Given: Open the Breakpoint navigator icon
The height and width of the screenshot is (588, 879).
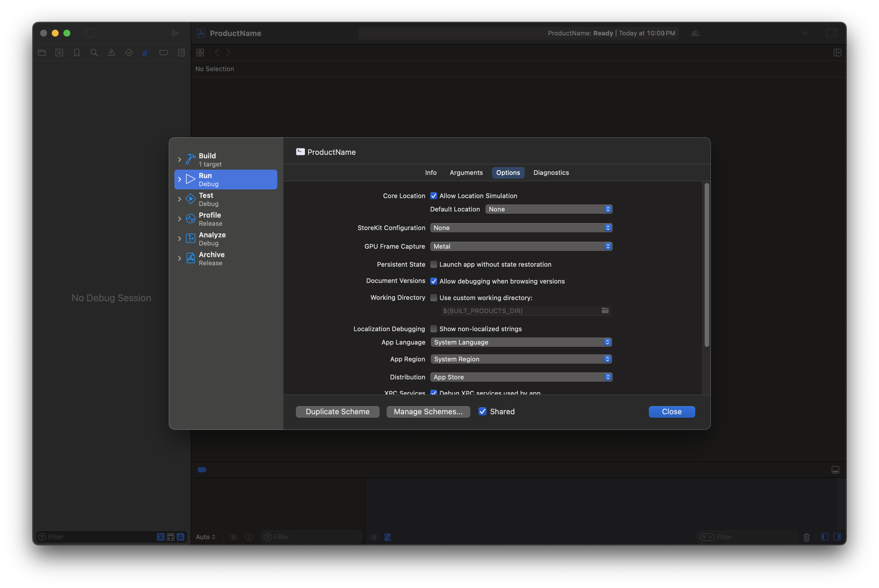Looking at the screenshot, I should [x=164, y=53].
